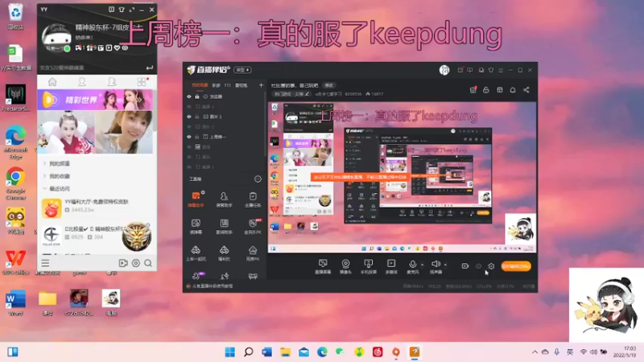Show the hidden 截屏 1 source via its eye
Screen dimensions: 644x362
[x=189, y=167]
